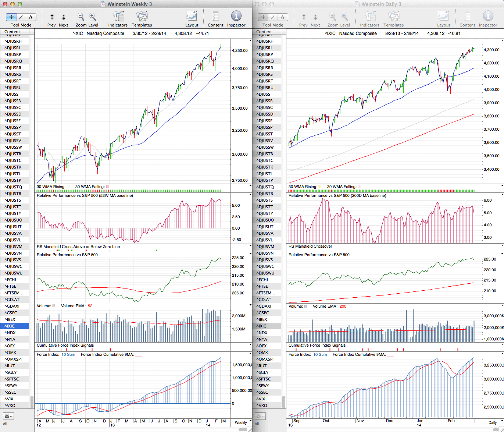Click Next arrow in Weinstein Daily toolbar

(315, 17)
